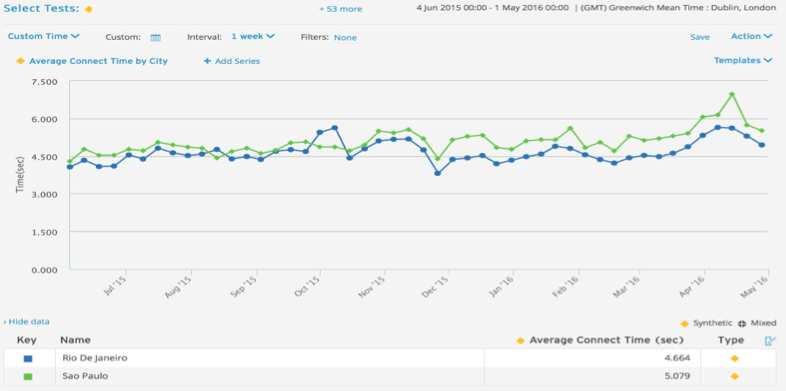Image resolution: width=786 pixels, height=391 pixels.
Task: Click the diamond beside Average Connect Time (sec) header
Action: click(520, 341)
